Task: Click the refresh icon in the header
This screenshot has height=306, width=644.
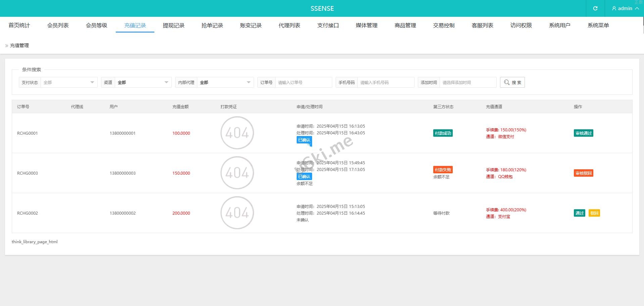Action: pyautogui.click(x=595, y=8)
